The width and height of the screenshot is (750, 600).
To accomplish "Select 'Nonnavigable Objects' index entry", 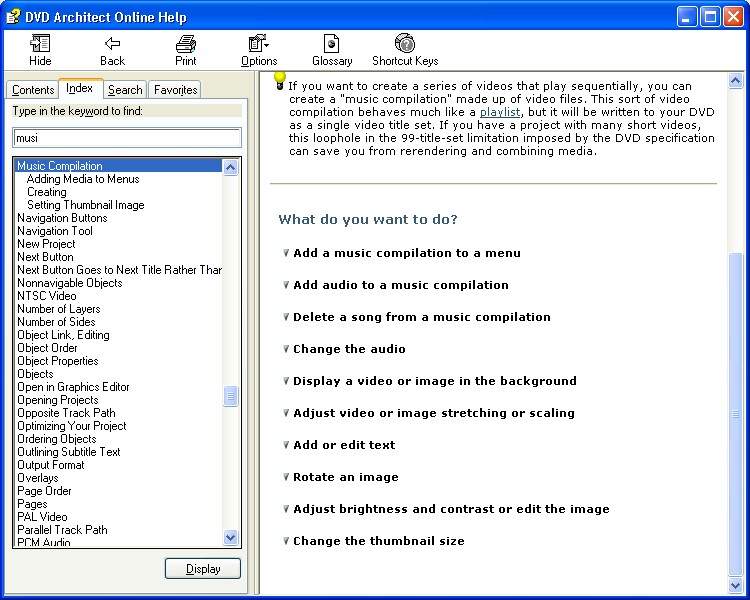I will pyautogui.click(x=70, y=283).
